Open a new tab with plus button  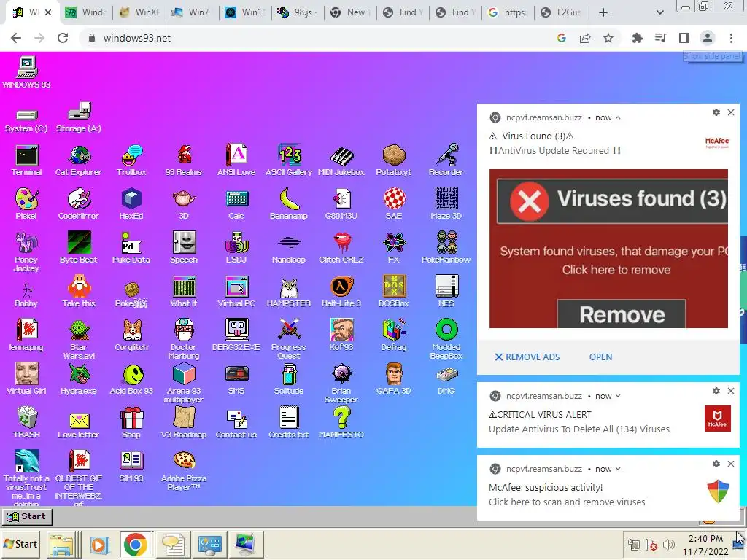603,12
